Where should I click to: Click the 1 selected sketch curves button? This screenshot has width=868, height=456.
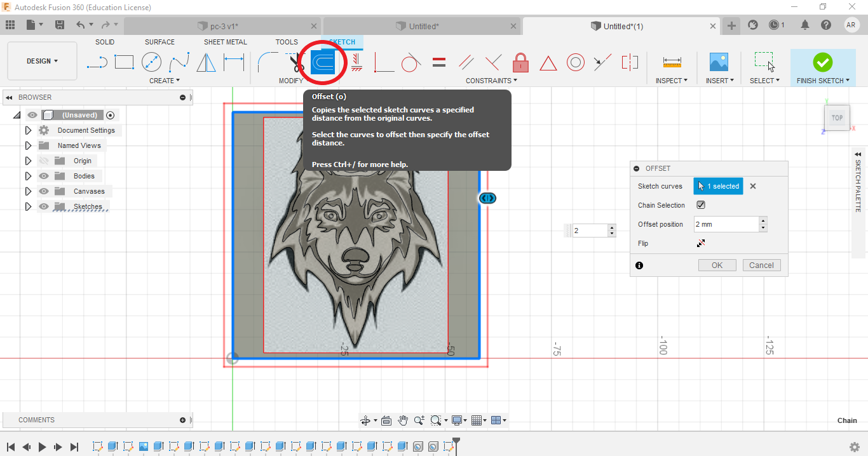click(718, 186)
